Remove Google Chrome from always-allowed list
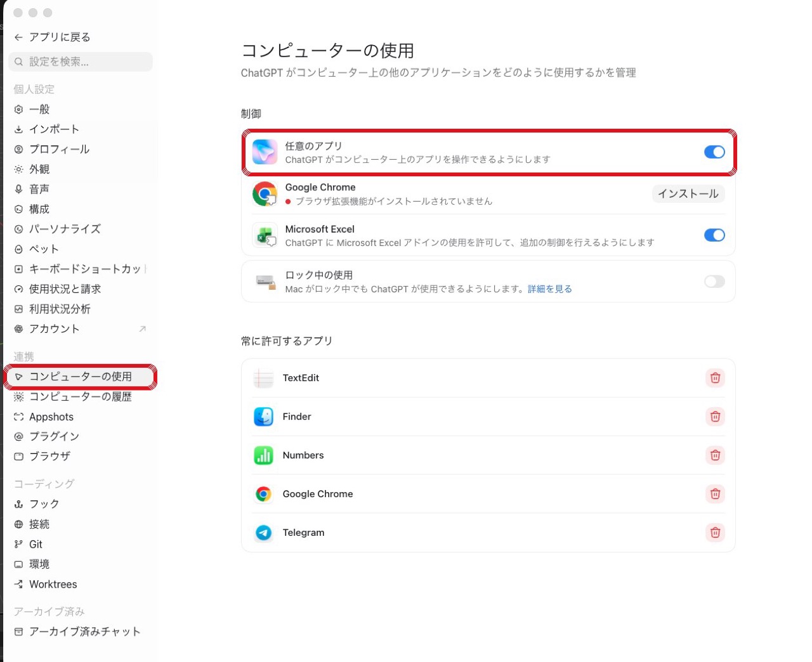812x662 pixels. pos(715,494)
